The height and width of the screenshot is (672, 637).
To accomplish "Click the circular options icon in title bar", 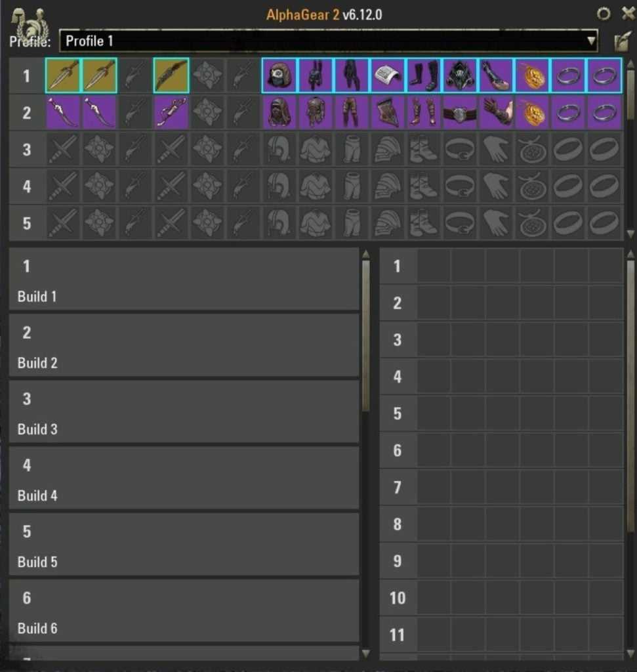I will click(603, 14).
